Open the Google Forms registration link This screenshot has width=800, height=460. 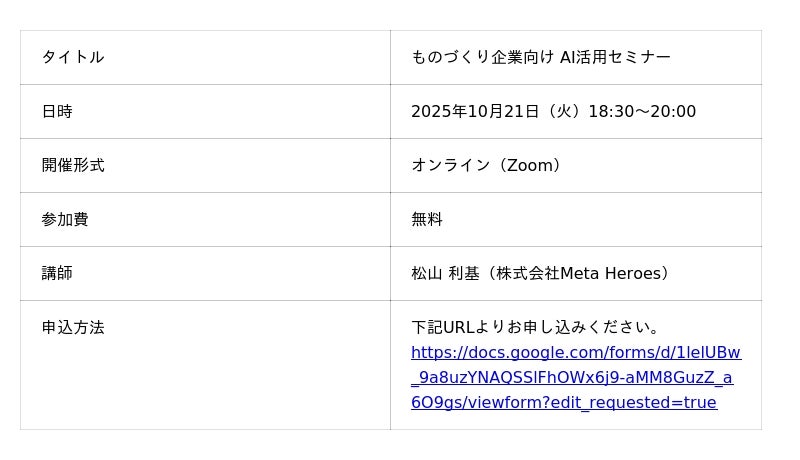click(575, 378)
